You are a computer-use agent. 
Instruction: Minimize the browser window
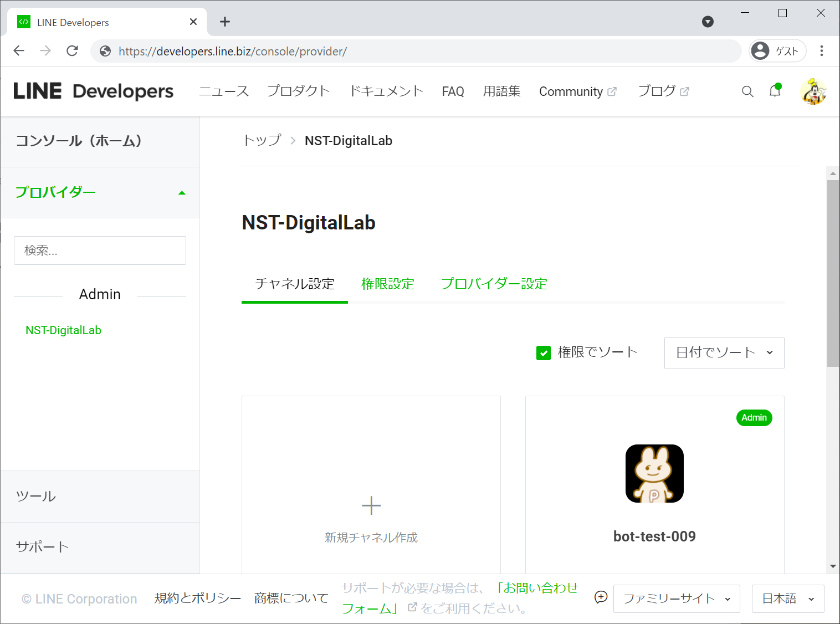coord(745,13)
